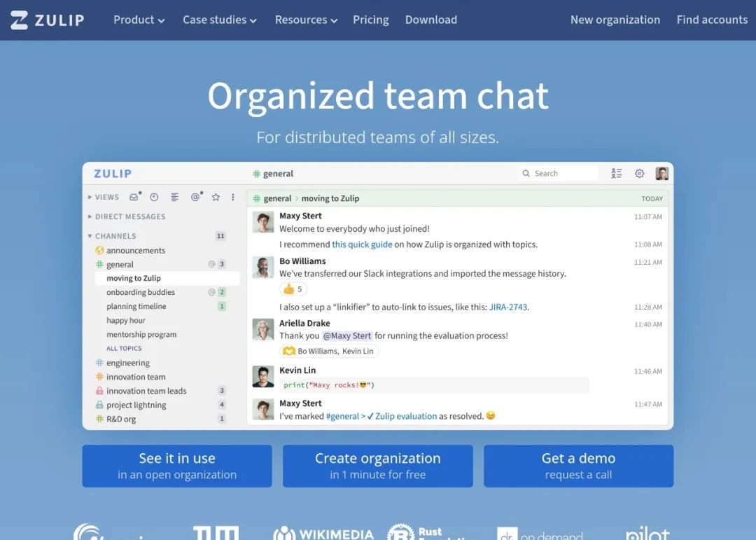Click the Kevin Lin sender name
The height and width of the screenshot is (540, 756).
[x=297, y=370]
